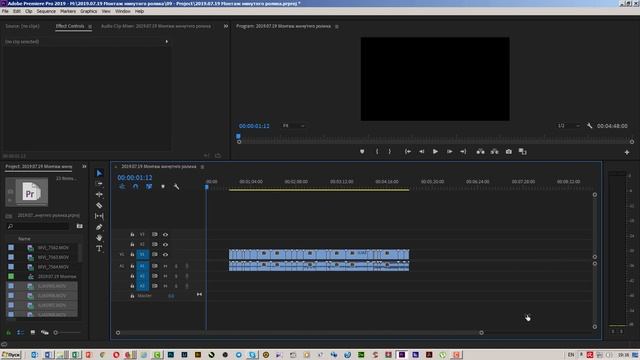This screenshot has width=640, height=360.
Task: Toggle V3 track output eye
Action: [x=165, y=234]
